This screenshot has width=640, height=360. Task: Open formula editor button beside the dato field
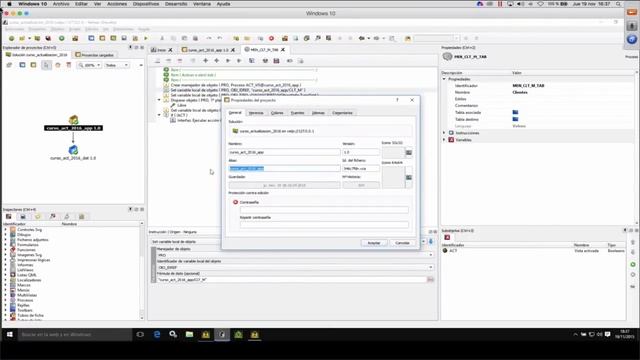coord(430,280)
